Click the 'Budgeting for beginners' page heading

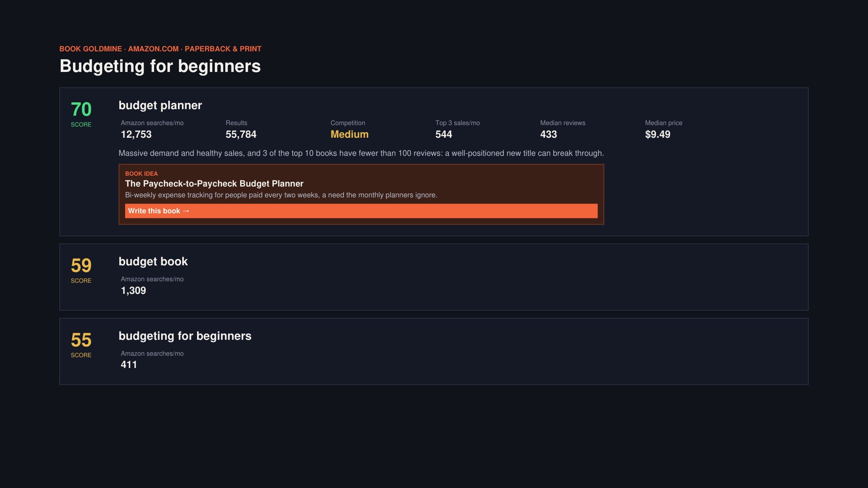point(160,66)
